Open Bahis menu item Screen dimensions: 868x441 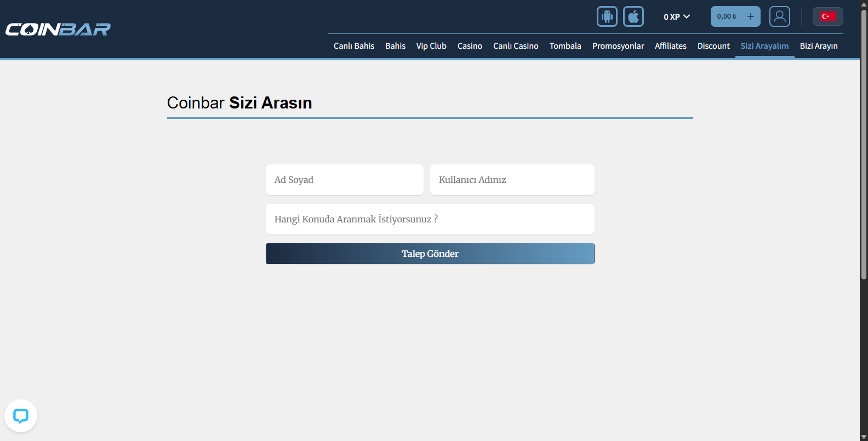[x=396, y=46]
